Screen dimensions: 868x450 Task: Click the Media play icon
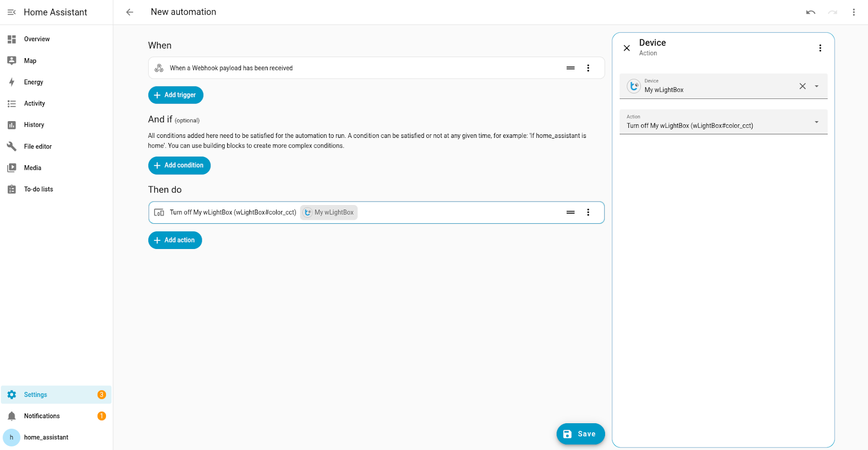(x=12, y=168)
